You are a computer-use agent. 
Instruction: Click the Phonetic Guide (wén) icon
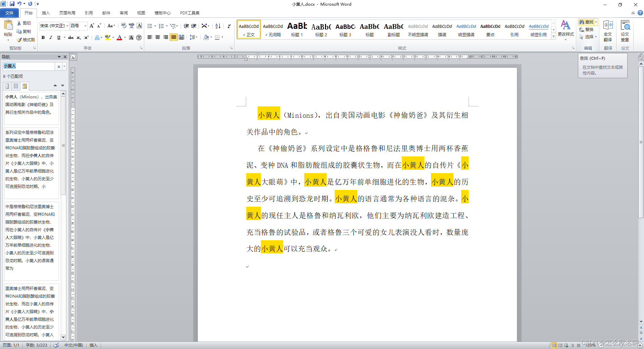(131, 26)
